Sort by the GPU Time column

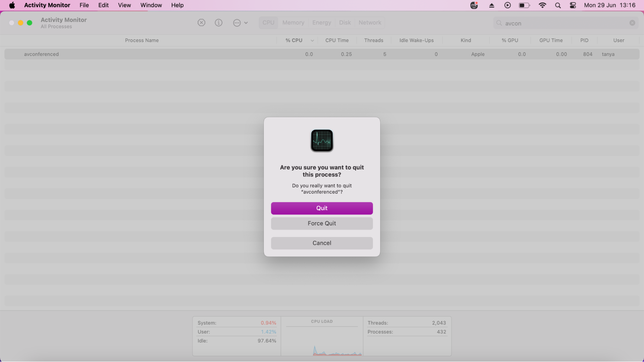pos(551,40)
